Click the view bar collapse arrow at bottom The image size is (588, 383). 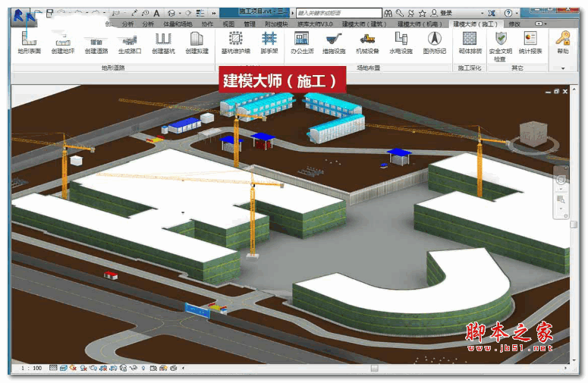(184, 369)
